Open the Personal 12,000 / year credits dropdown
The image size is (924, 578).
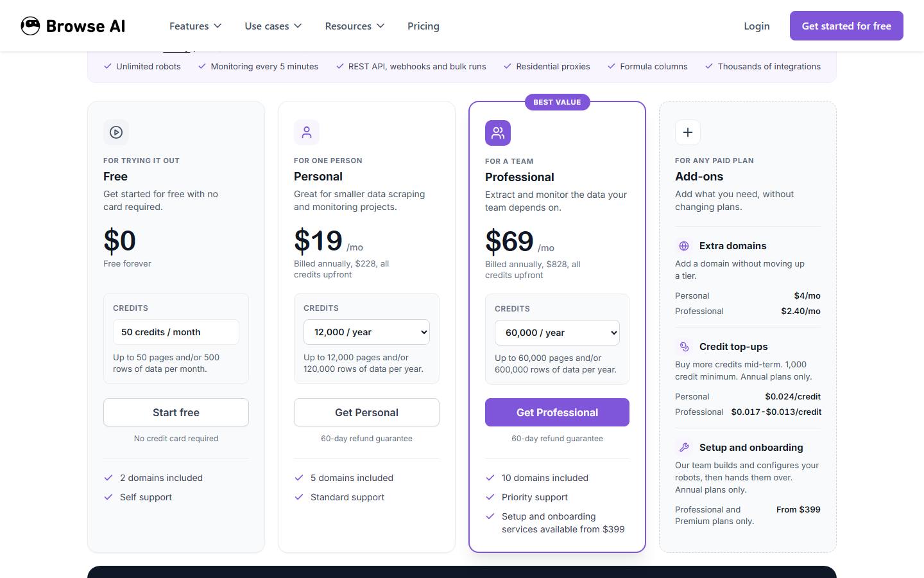click(366, 332)
